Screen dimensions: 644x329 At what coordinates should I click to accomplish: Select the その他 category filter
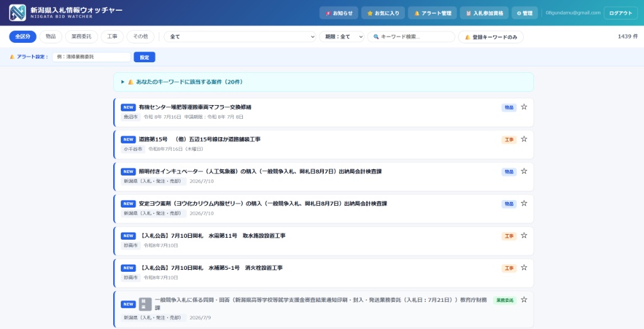coord(140,36)
